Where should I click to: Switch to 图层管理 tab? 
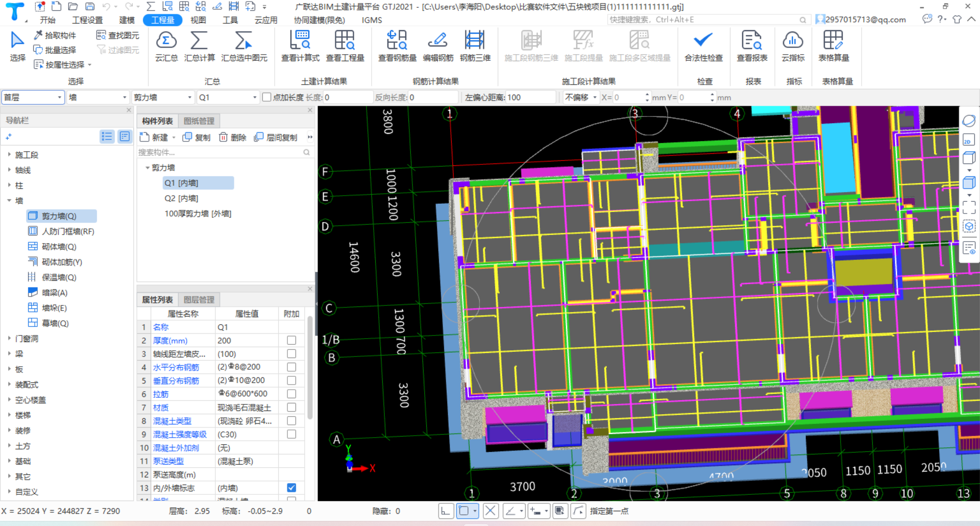199,300
